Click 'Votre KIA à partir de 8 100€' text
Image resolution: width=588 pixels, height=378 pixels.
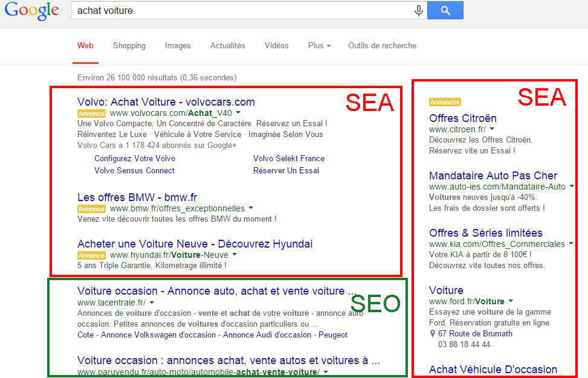480,255
